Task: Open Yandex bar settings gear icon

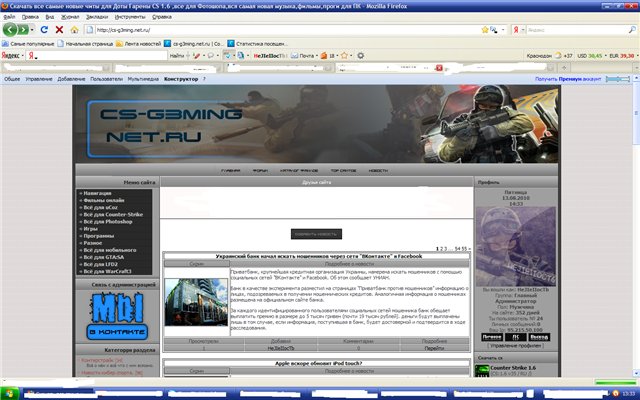Action: (x=360, y=56)
